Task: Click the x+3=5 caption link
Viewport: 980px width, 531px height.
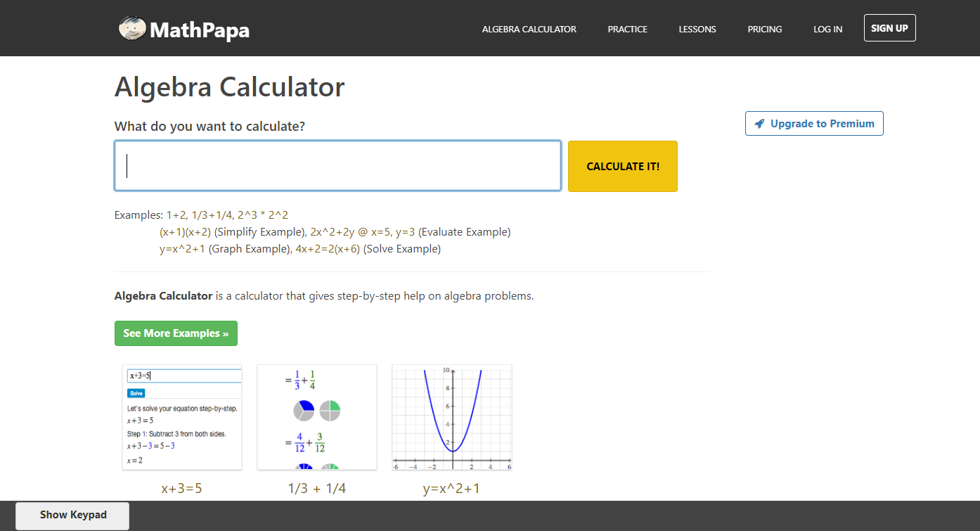Action: (x=182, y=488)
